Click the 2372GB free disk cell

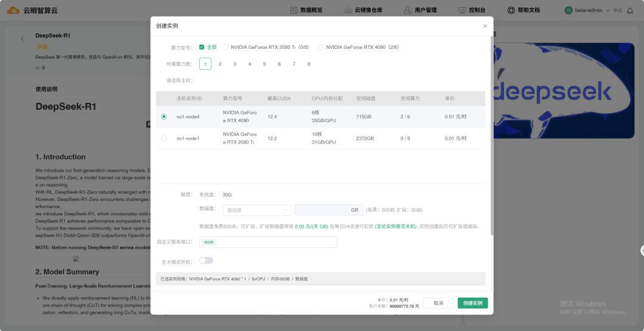tap(365, 138)
